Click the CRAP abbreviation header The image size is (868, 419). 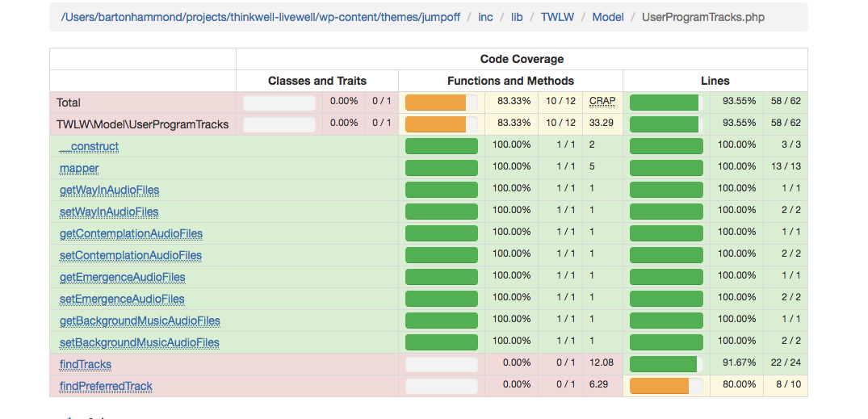(x=602, y=101)
